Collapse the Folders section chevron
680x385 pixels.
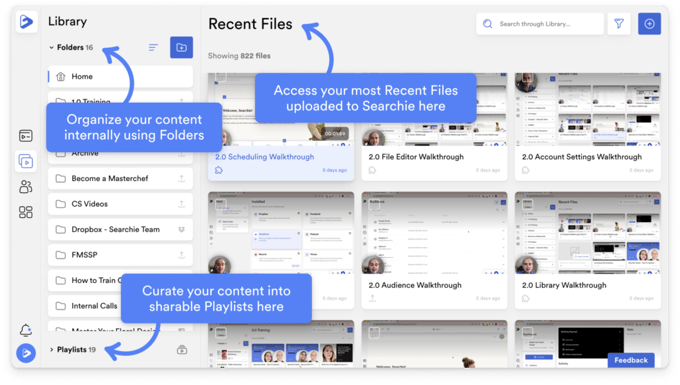coord(51,47)
